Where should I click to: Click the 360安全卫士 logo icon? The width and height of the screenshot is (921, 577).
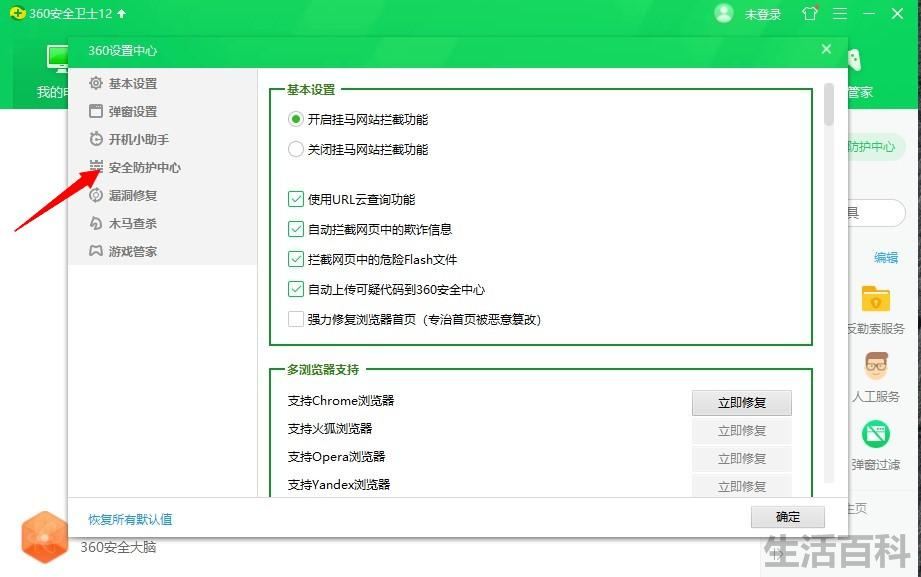tap(18, 13)
